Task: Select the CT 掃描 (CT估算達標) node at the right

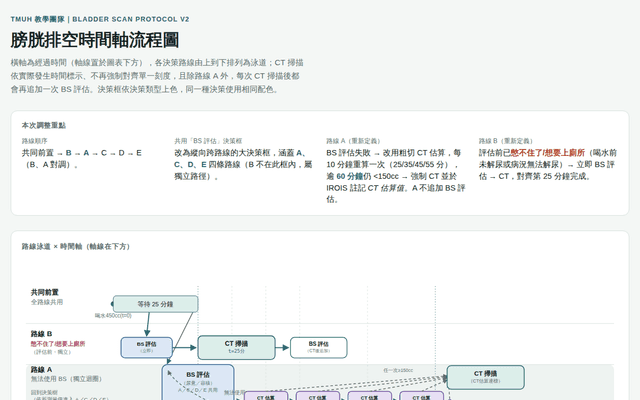Action: (485, 377)
